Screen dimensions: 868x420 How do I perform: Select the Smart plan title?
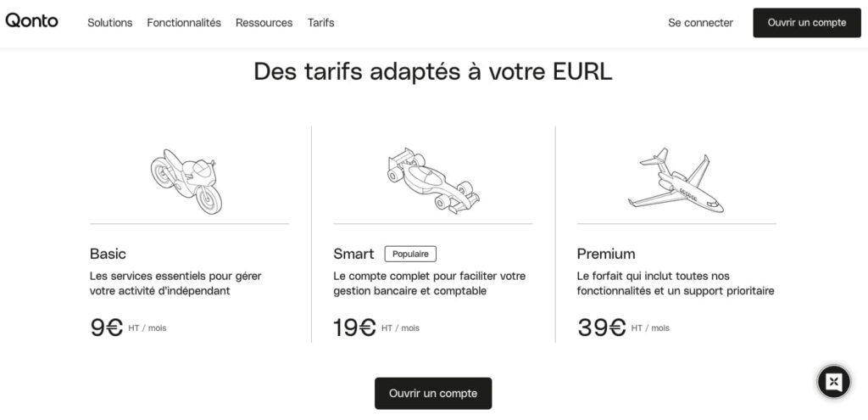pos(353,254)
